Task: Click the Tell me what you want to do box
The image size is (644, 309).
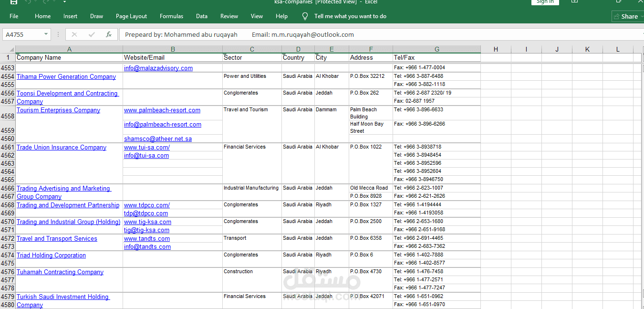Action: coord(350,16)
